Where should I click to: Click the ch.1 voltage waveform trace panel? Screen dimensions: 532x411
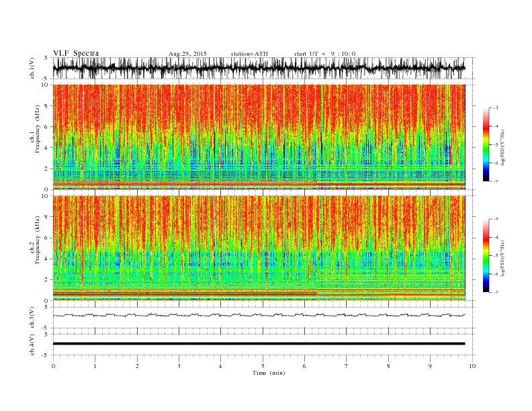tap(263, 68)
